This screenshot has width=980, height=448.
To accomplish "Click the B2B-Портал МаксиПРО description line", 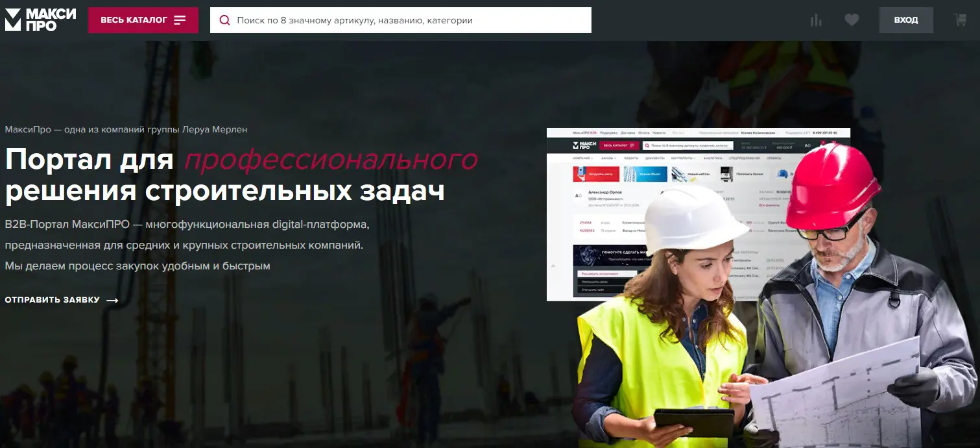I will pos(187,225).
